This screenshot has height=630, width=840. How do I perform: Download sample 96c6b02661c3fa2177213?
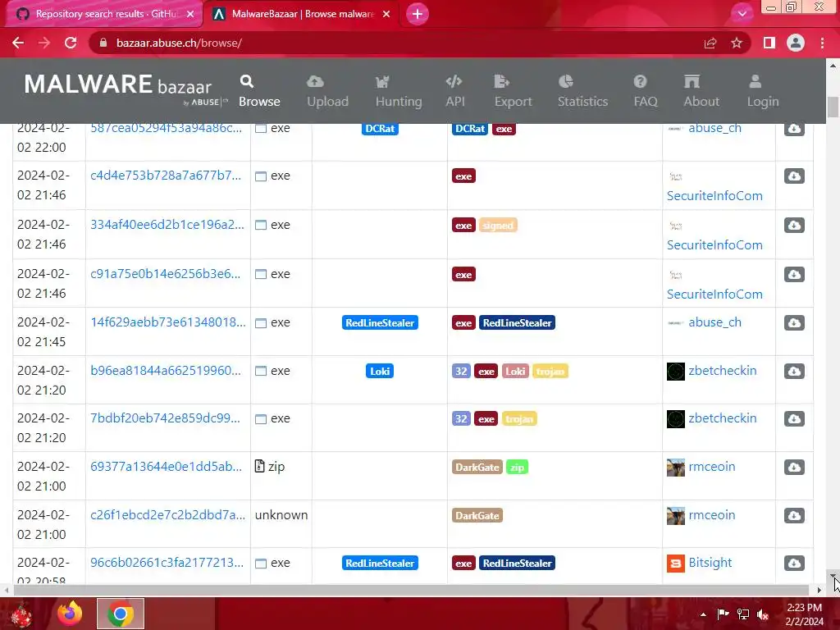(794, 563)
